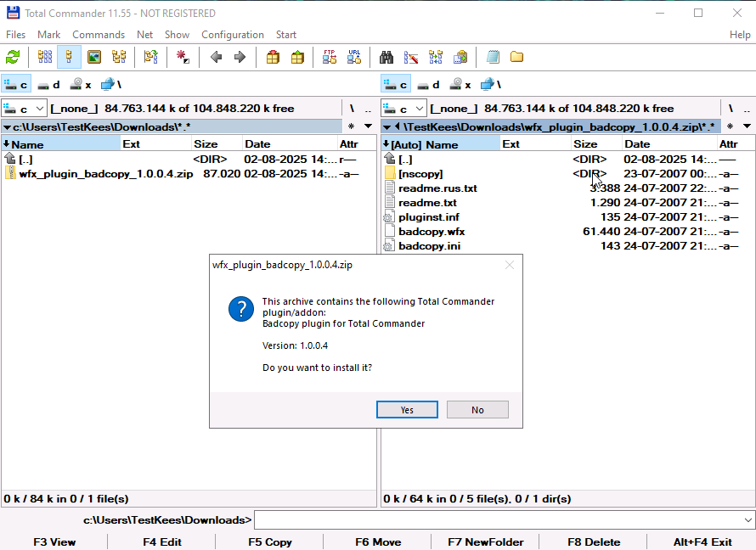This screenshot has width=756, height=550.
Task: Select drive c in the left drive bar
Action: tap(16, 85)
